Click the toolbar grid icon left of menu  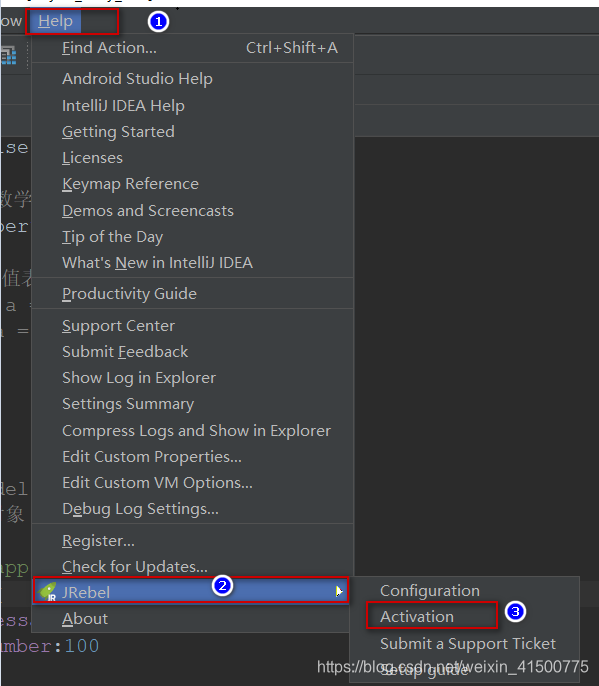8,55
